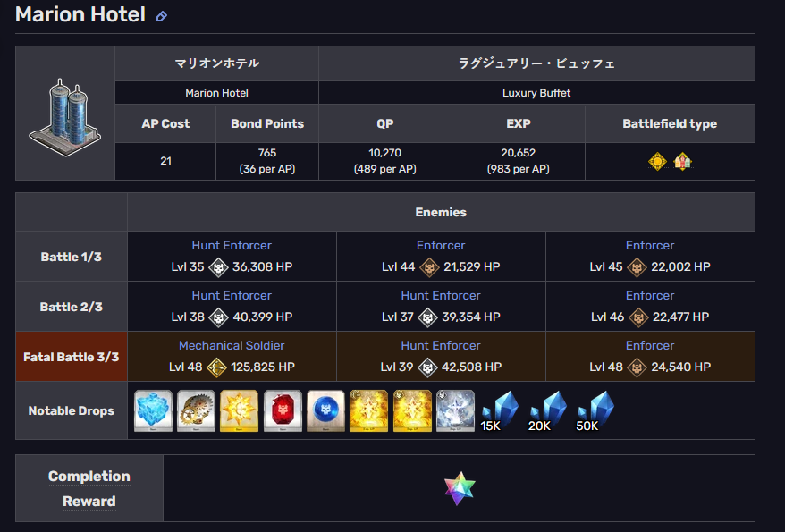
Task: Open Hunt Enforcer link in Battle 1/3
Action: [x=232, y=245]
